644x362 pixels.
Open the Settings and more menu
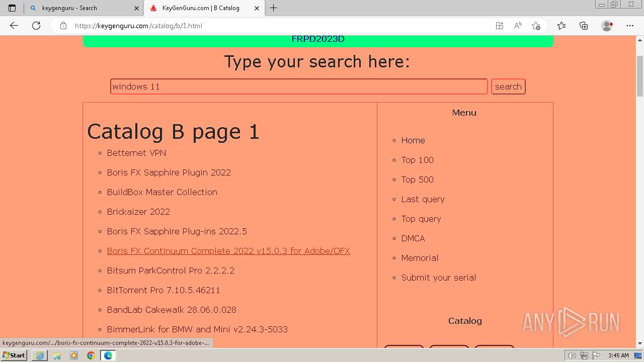[x=630, y=26]
